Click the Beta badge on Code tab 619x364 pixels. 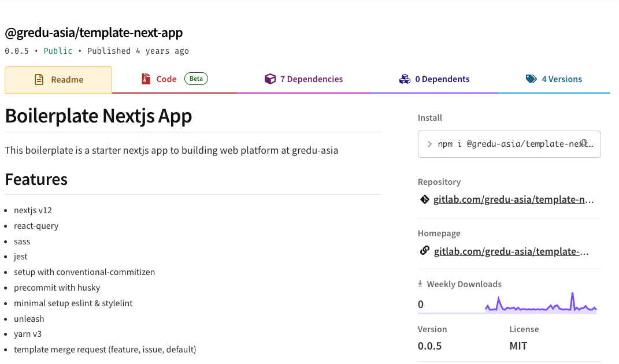(x=196, y=78)
